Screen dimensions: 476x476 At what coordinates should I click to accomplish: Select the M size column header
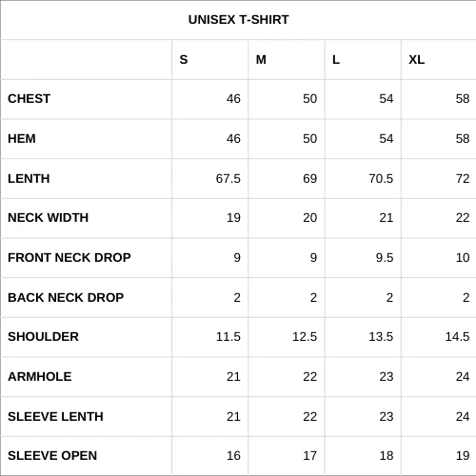287,60
